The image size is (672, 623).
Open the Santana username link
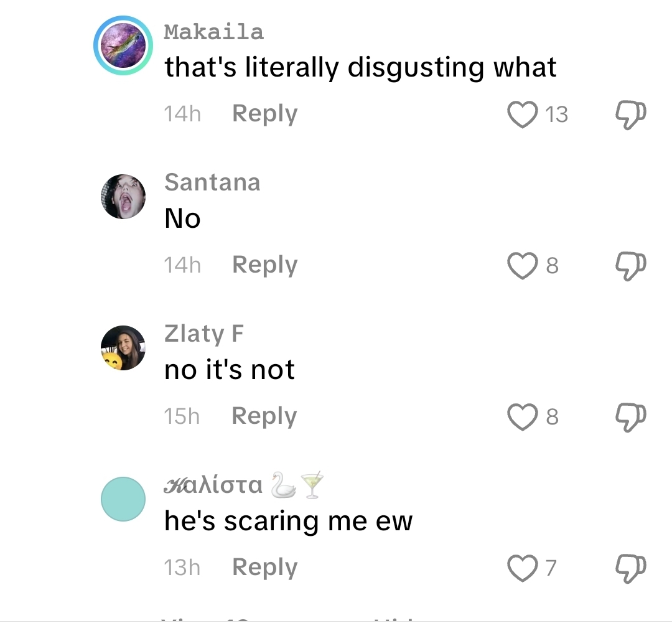point(212,182)
